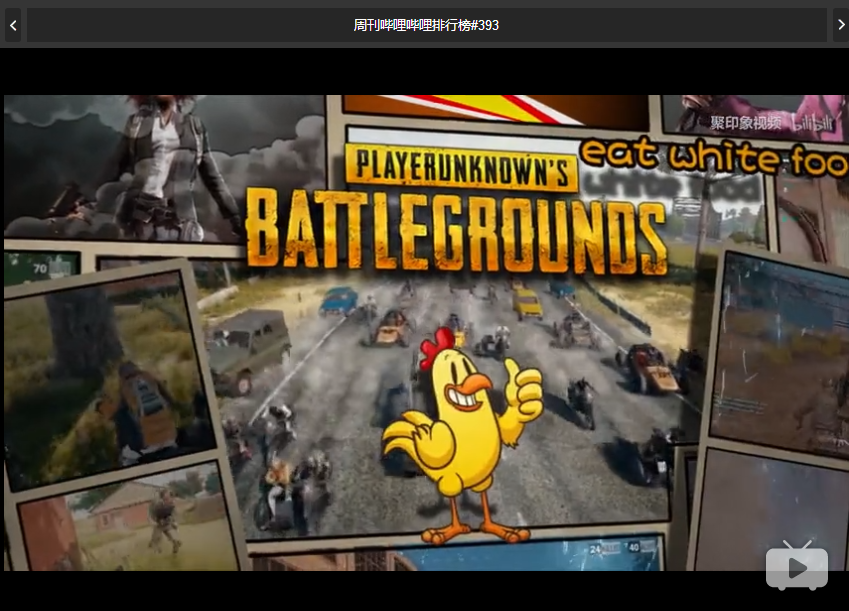Click the bilibili watermark logo in video
This screenshot has width=849, height=611.
[811, 122]
